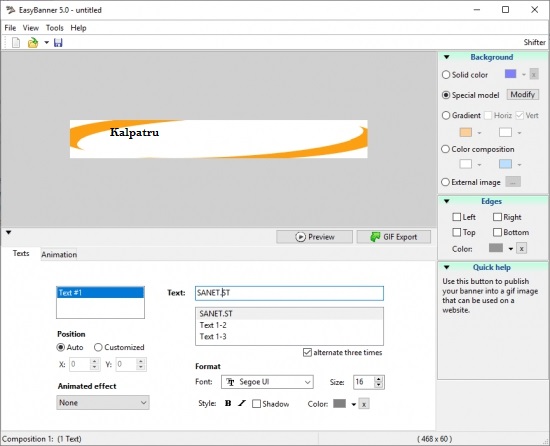Toggle the Vert gradient checkbox
550x446 pixels.
click(x=519, y=115)
